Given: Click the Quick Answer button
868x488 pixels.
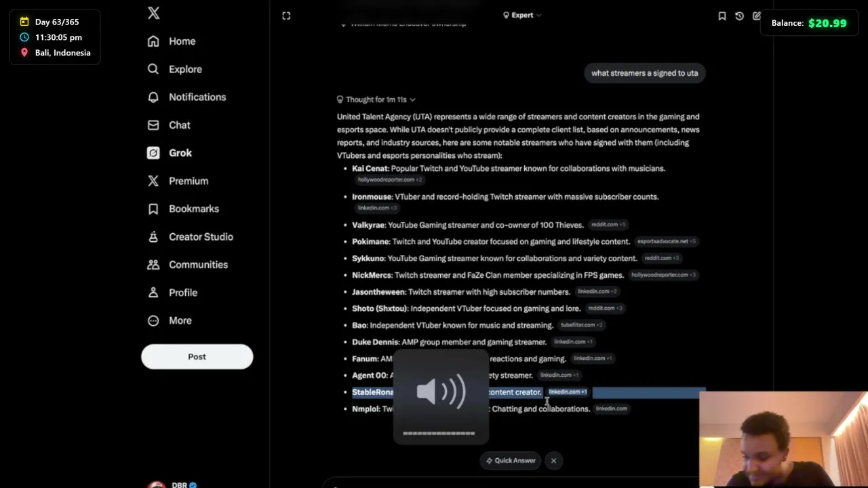Looking at the screenshot, I should pos(511,461).
